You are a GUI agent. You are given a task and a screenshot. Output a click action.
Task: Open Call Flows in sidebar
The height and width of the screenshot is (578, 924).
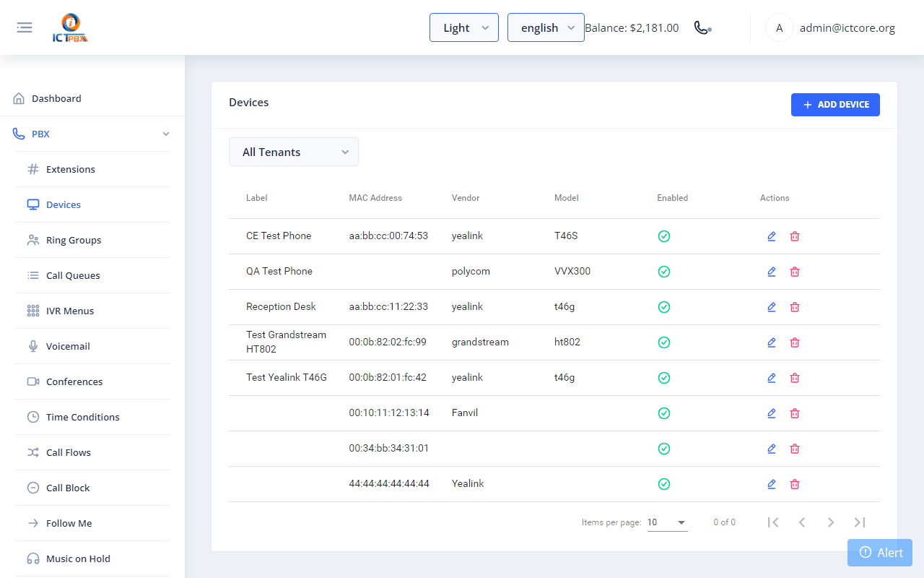tap(92, 452)
